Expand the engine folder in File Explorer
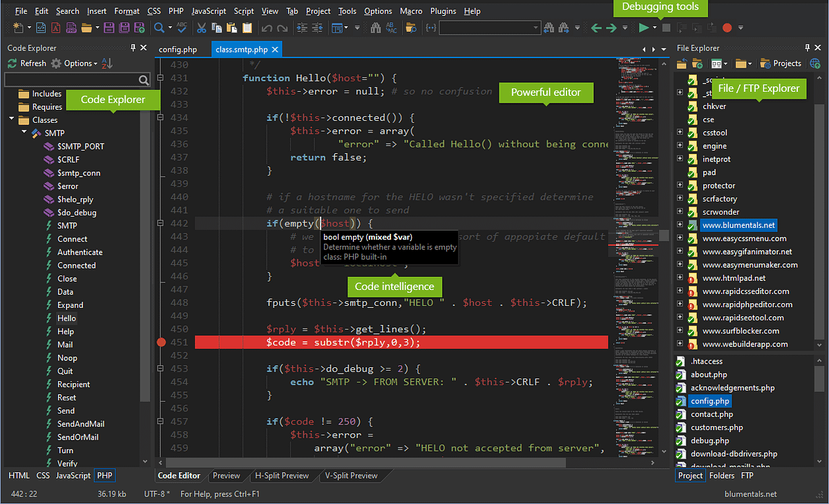 [x=681, y=146]
